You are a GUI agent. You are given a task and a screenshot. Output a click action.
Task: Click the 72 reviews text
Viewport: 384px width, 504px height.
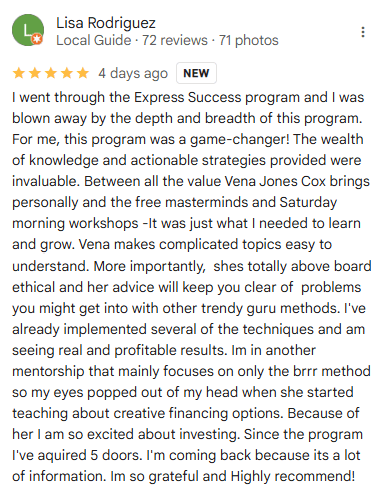pyautogui.click(x=175, y=40)
